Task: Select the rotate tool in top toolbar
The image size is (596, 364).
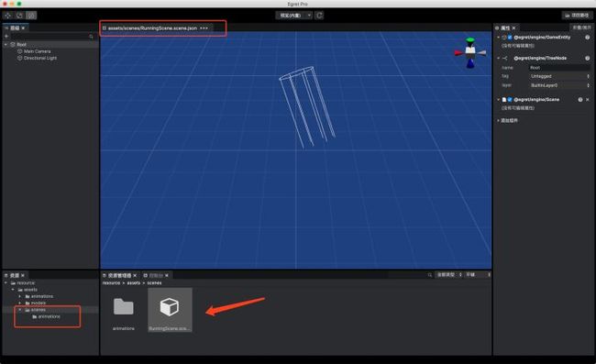Action: click(x=19, y=16)
